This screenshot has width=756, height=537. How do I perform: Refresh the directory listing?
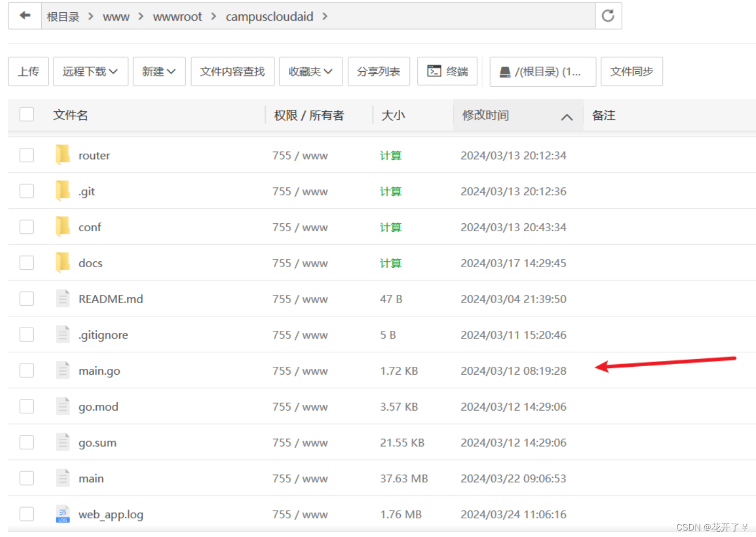pyautogui.click(x=608, y=16)
